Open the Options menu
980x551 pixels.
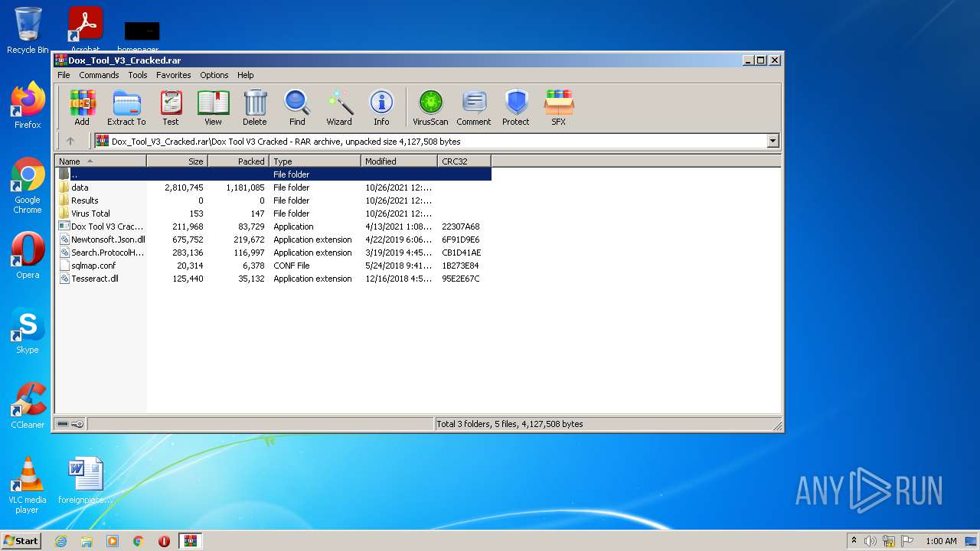tap(214, 75)
